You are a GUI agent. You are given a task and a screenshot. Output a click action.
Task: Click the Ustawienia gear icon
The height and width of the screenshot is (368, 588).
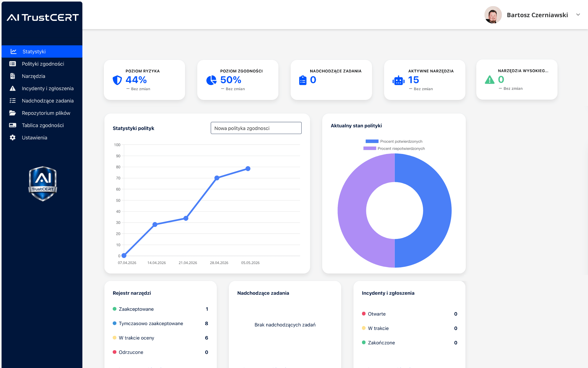click(13, 137)
